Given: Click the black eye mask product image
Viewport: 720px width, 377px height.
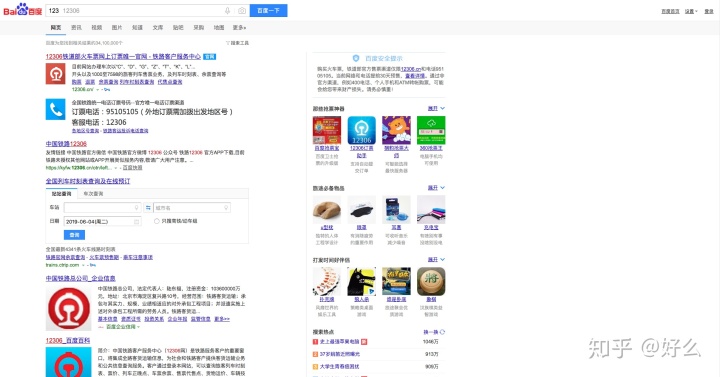Looking at the screenshot, I should tap(361, 209).
